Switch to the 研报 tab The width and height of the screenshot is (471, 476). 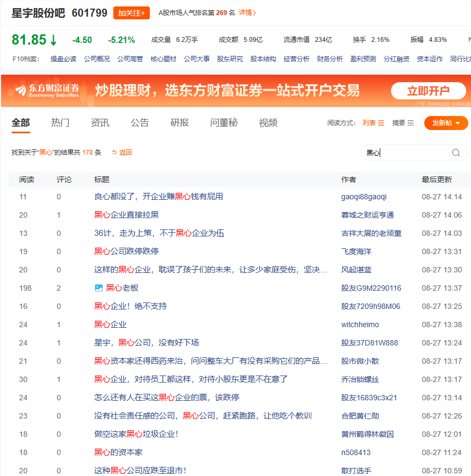(x=180, y=122)
